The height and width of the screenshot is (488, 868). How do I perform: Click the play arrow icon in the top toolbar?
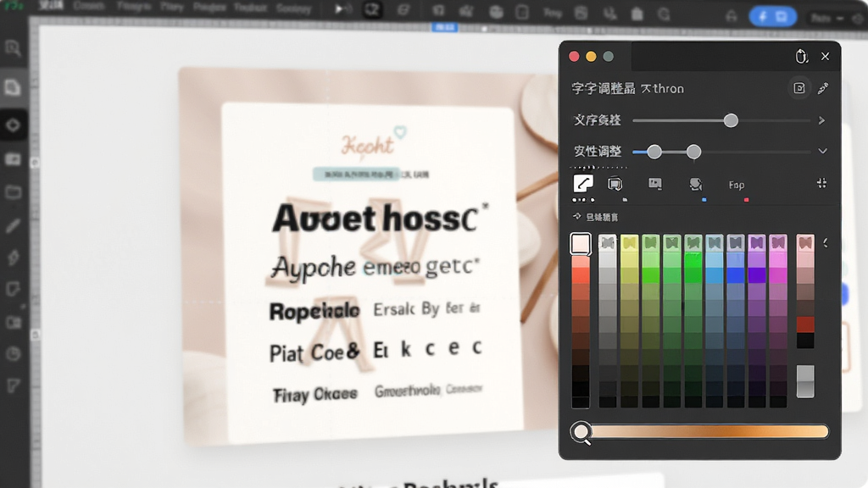339,9
